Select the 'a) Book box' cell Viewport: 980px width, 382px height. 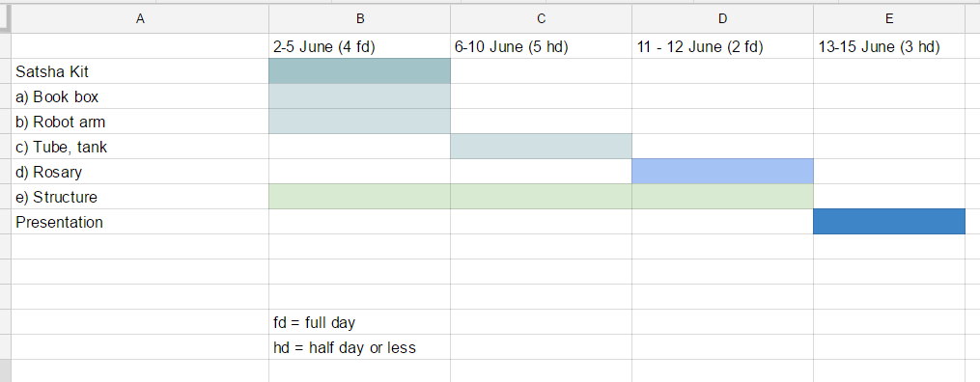coord(140,96)
